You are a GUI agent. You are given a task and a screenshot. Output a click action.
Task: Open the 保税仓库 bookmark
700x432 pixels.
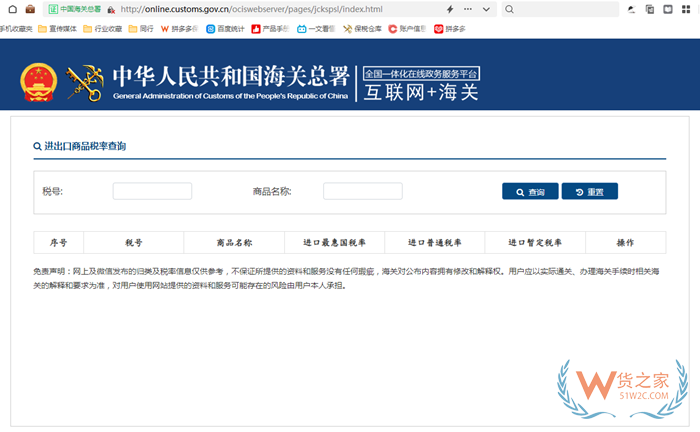point(362,29)
